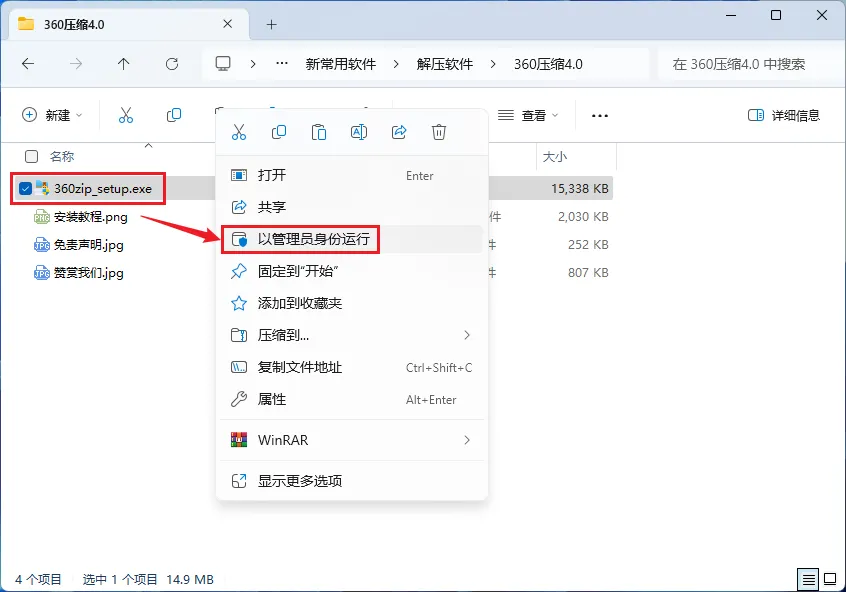The width and height of the screenshot is (846, 592).
Task: Refresh the current folder
Action: pos(172,64)
